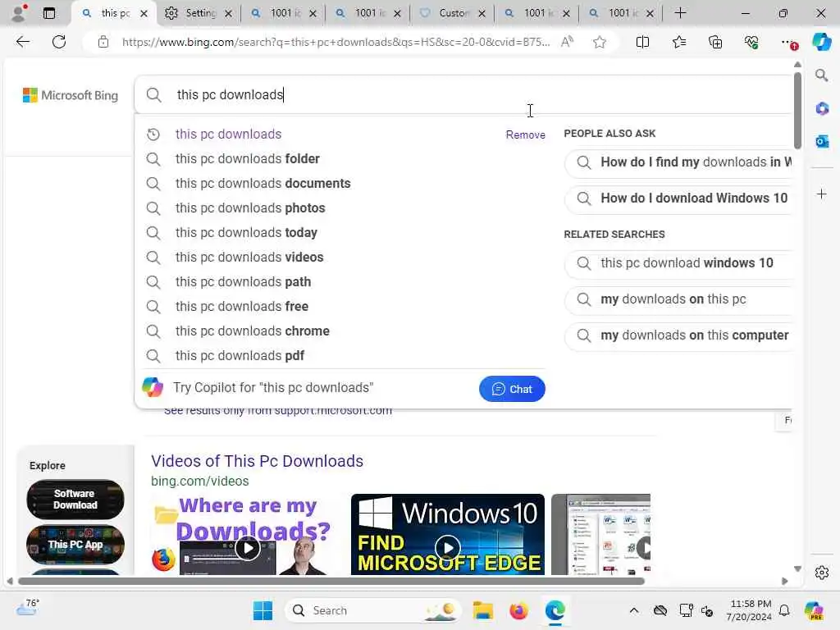The width and height of the screenshot is (840, 630).
Task: Open the Edge profile icon
Action: click(20, 13)
